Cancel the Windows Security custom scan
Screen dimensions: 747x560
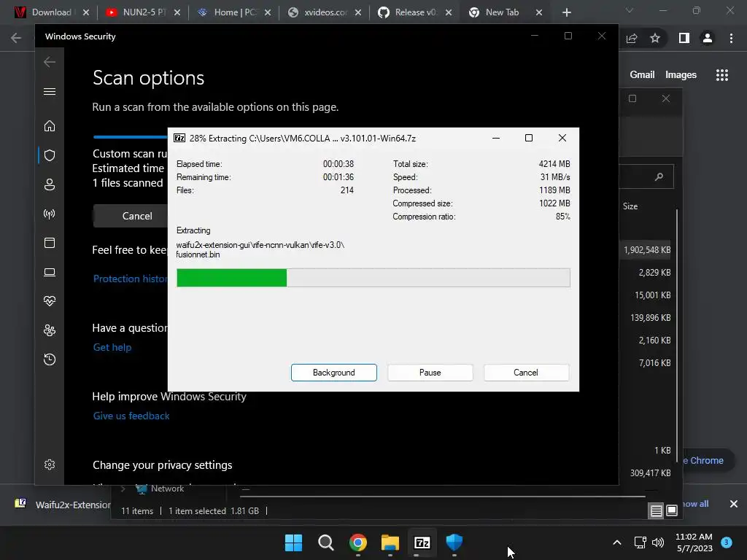coord(131,216)
